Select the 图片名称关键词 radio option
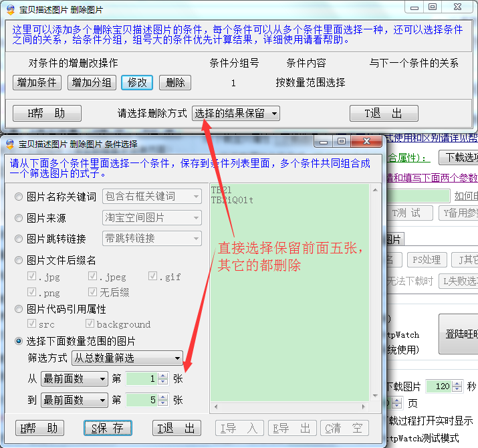Screen dimensions: 478x448 coord(19,197)
